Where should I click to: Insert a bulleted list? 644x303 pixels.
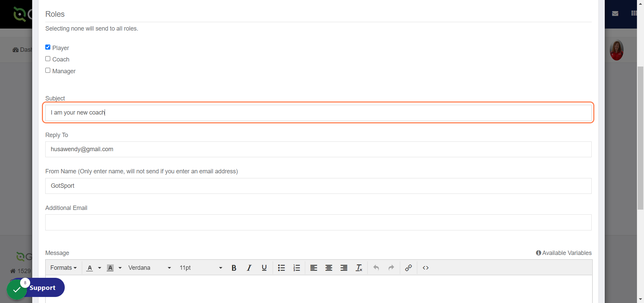281,268
